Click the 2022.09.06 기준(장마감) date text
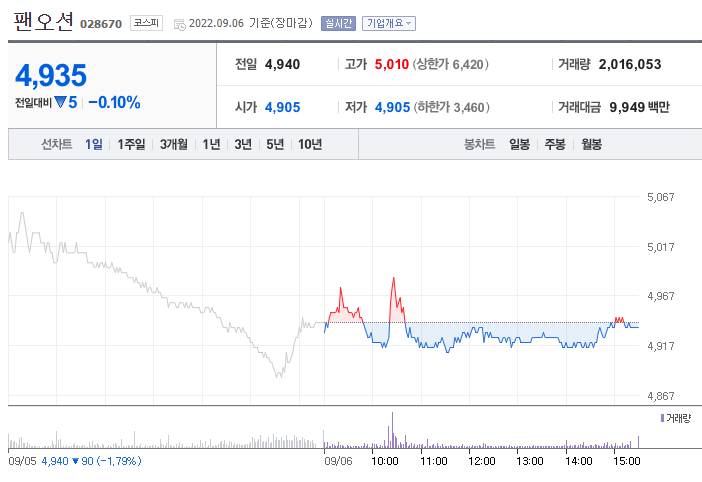This screenshot has width=702, height=482. [x=251, y=23]
